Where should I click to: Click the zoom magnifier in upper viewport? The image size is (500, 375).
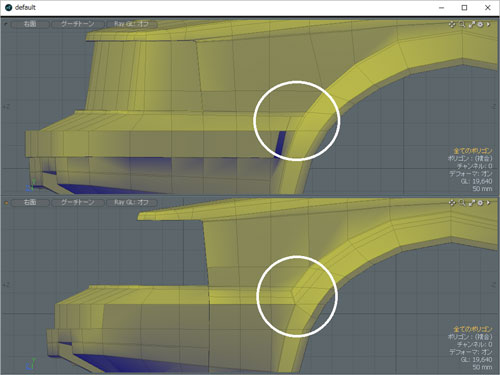pyautogui.click(x=462, y=24)
